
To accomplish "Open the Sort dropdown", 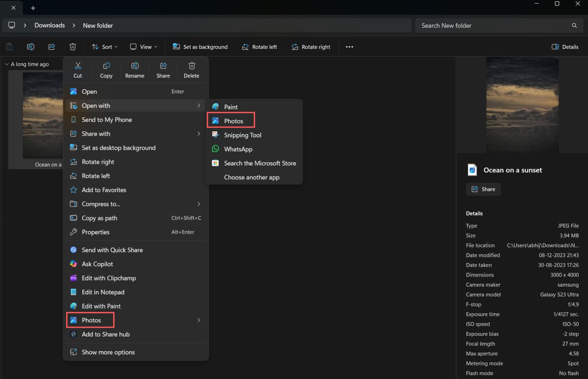I will [105, 47].
